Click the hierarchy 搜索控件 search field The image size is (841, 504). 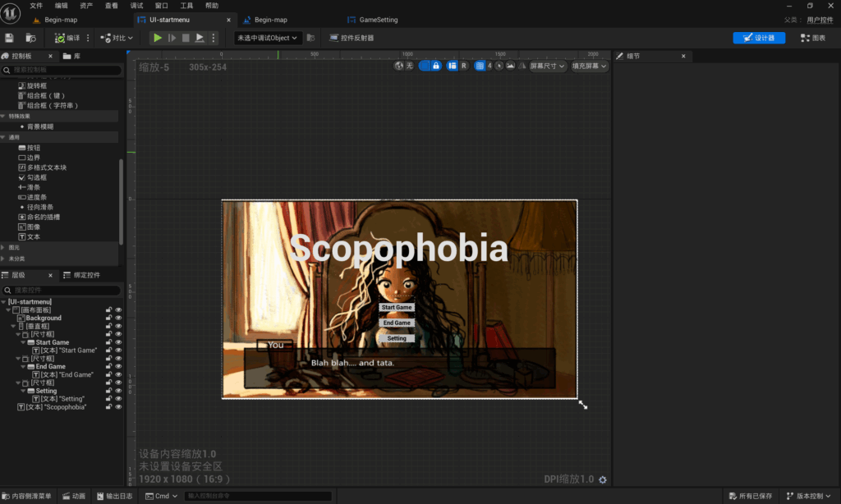point(62,290)
